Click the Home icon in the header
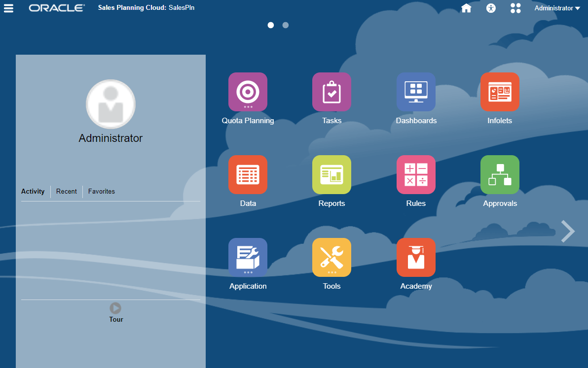Viewport: 588px width, 368px height. coord(466,8)
